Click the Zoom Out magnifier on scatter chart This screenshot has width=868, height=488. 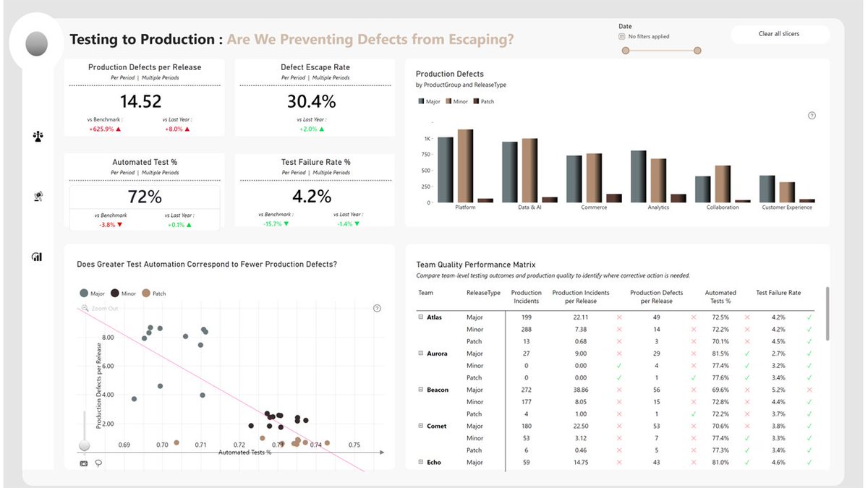pyautogui.click(x=85, y=309)
